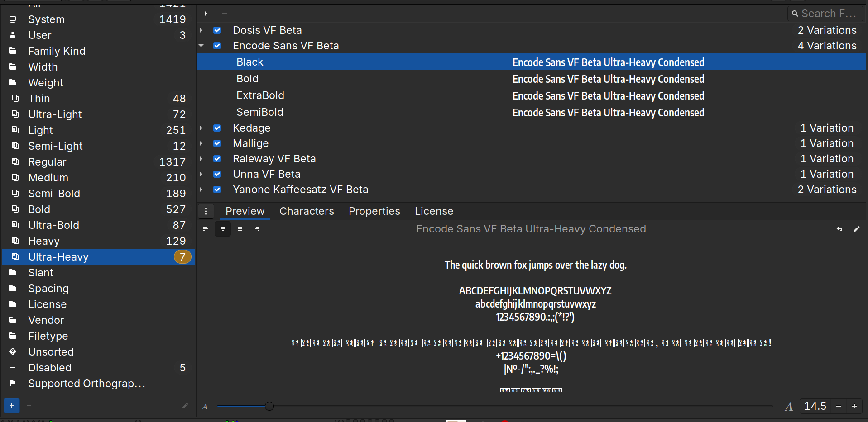Open the License folder icon in sidebar
The width and height of the screenshot is (868, 422).
tap(13, 304)
